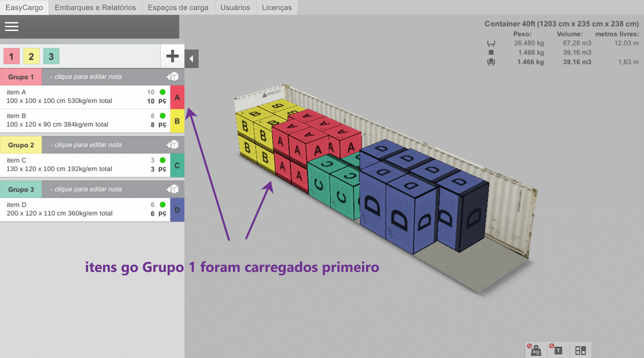Viewport: 644px width, 358px height.
Task: Edit item B quantity field 8 pç
Action: point(152,125)
